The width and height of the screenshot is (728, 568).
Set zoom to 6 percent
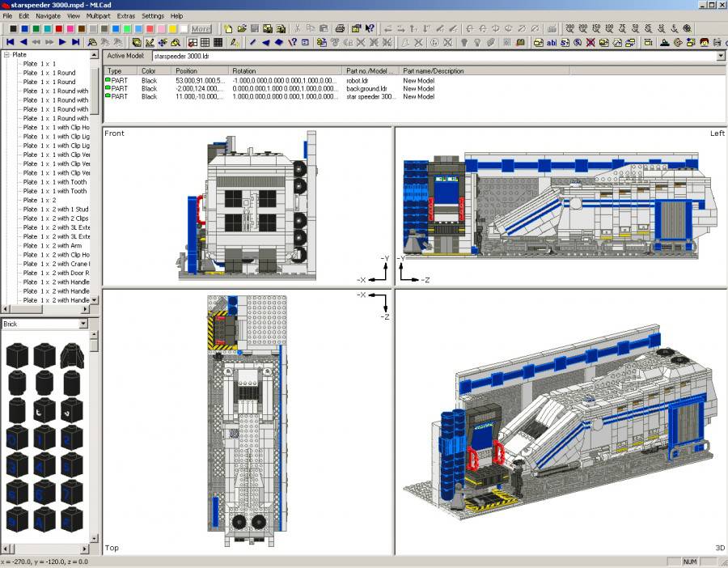click(674, 29)
